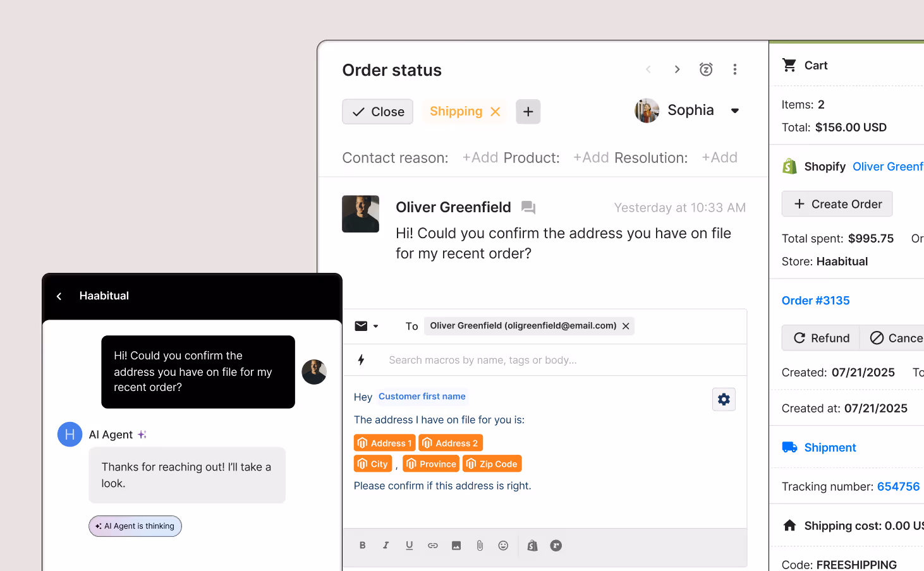The height and width of the screenshot is (571, 924).
Task: Add a resolution field value
Action: [x=720, y=157]
